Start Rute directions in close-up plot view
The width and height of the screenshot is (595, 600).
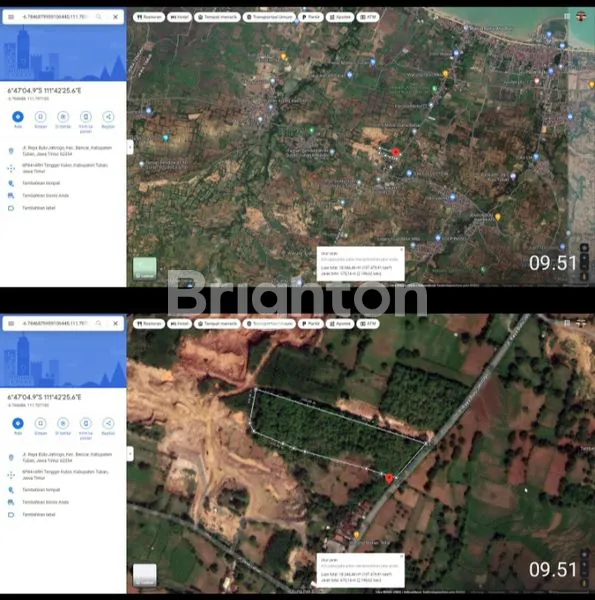[18, 423]
